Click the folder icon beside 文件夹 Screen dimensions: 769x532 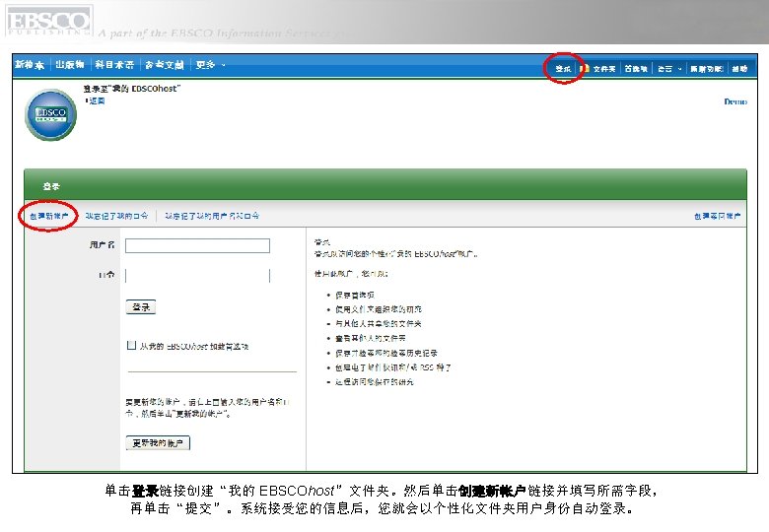(584, 68)
